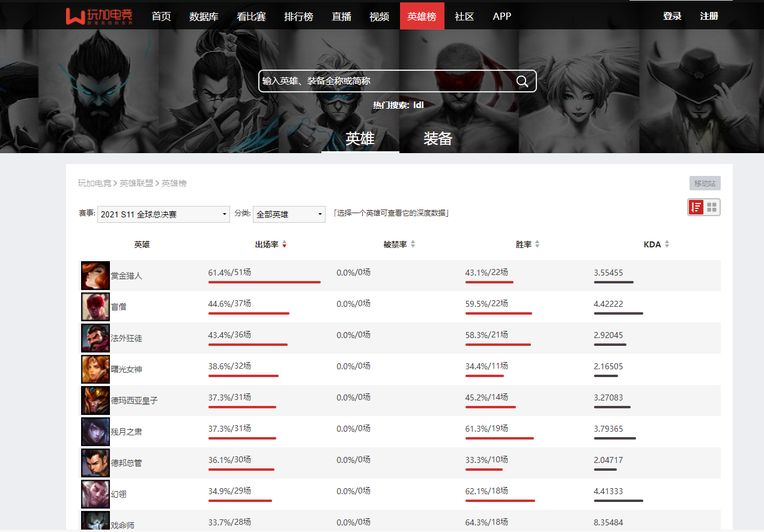The image size is (764, 532).
Task: Open 视频 navigation item
Action: [x=379, y=16]
